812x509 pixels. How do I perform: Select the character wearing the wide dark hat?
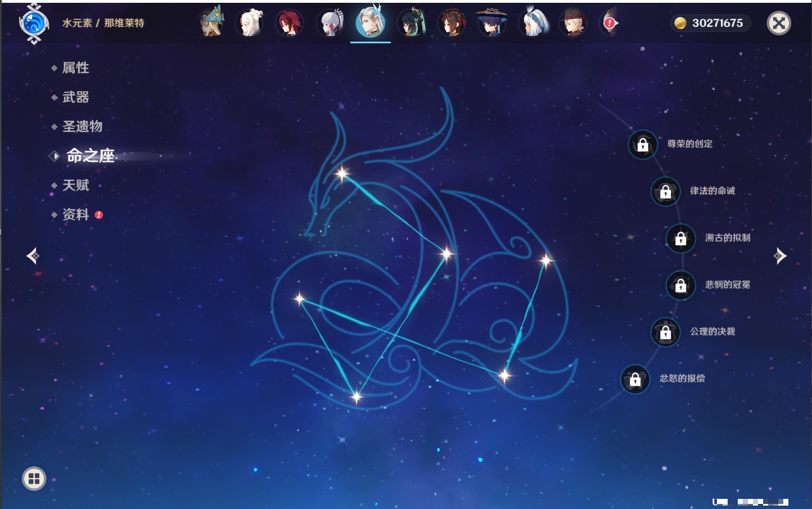pyautogui.click(x=491, y=24)
